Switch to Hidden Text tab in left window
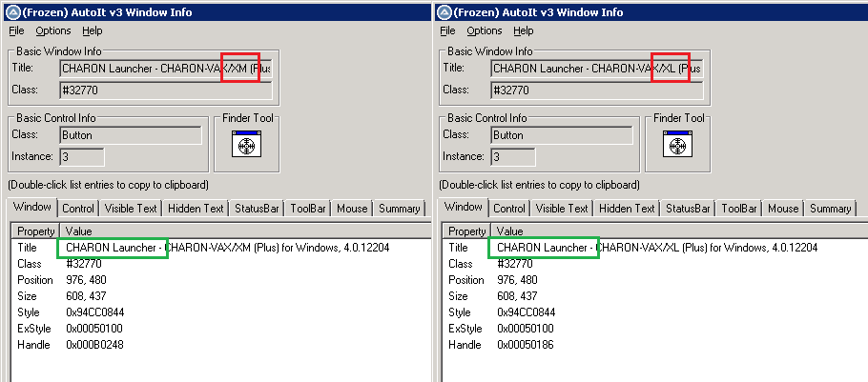Viewport: 868px width, 382px height. 196,209
